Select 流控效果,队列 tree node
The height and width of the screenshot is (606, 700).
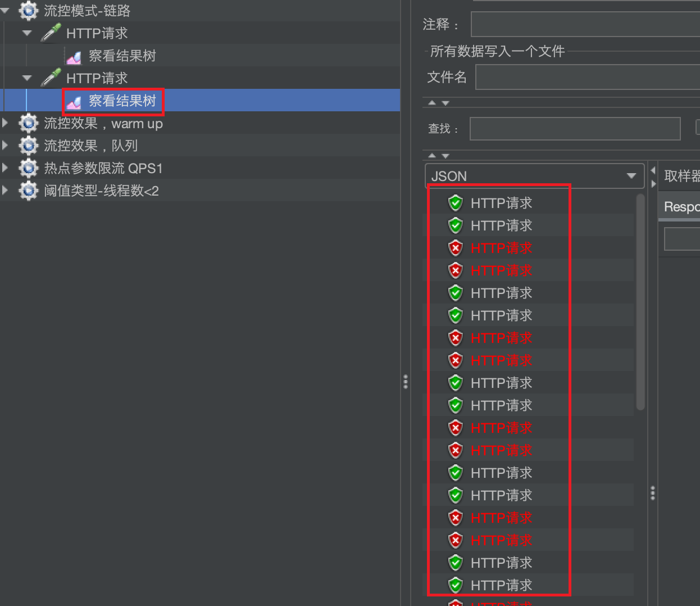coord(90,146)
